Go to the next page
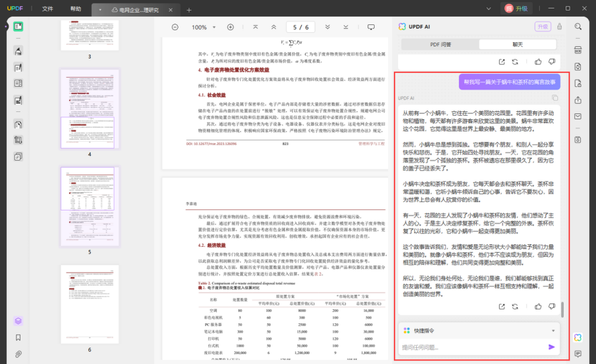Screen dimensions: 596x364 327,27
